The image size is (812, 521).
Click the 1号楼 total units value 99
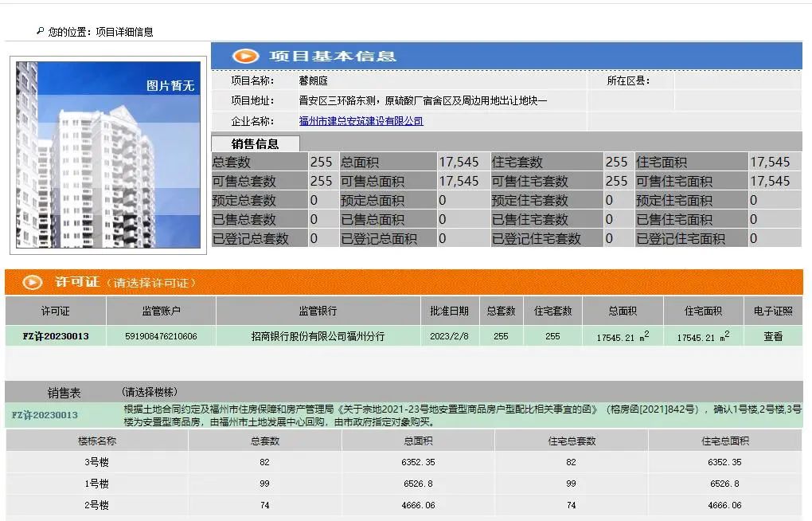pos(264,484)
